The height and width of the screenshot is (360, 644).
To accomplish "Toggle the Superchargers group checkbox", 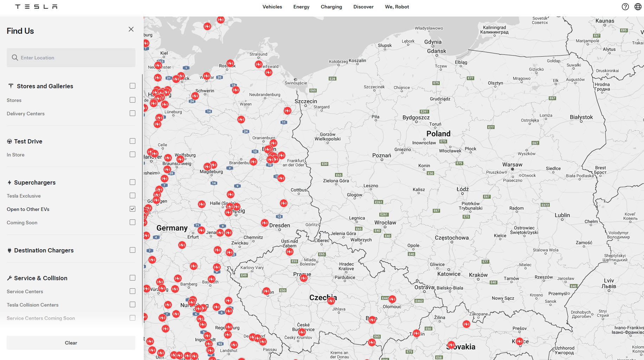I will tap(133, 182).
